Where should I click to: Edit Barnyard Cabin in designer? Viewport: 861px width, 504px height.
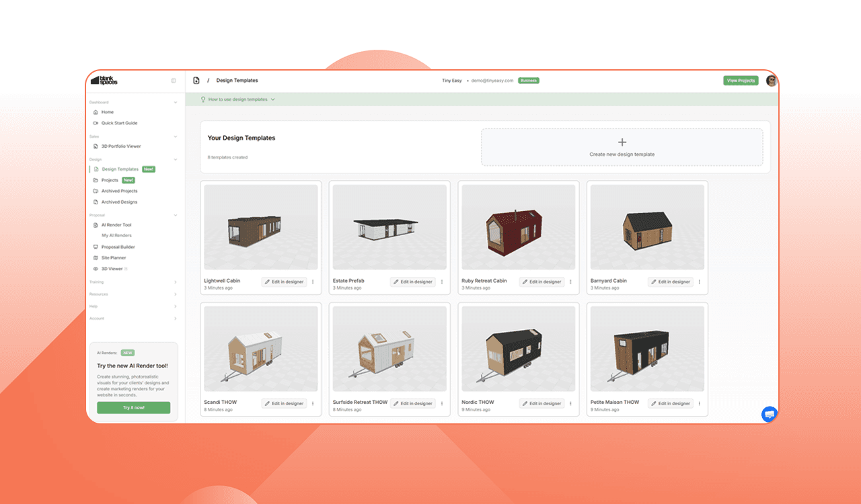(x=671, y=282)
